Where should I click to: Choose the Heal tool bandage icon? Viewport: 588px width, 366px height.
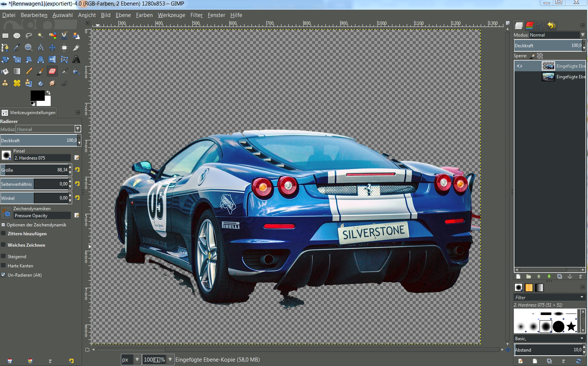click(17, 83)
